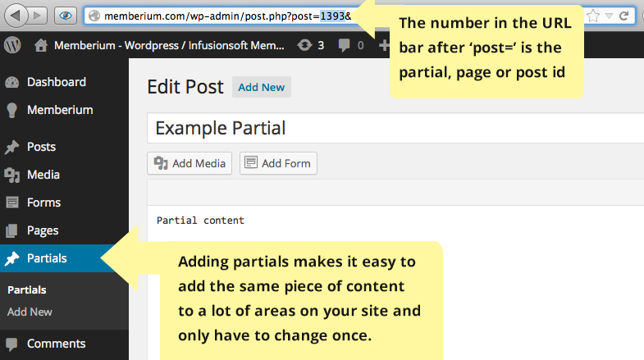Open URL history dropdown arrow
Viewport: 644px width, 360px height.
click(x=610, y=16)
